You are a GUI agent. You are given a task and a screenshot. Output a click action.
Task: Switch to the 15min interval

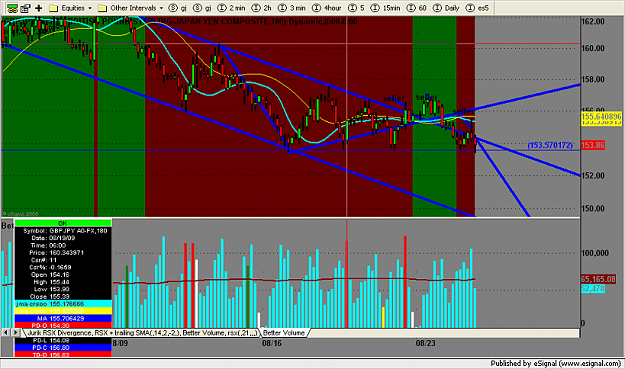385,8
